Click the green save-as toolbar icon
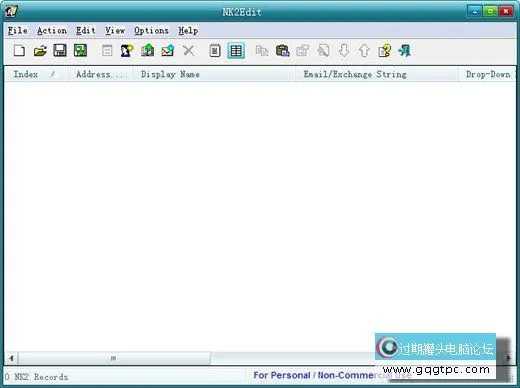The image size is (520, 388). point(80,51)
